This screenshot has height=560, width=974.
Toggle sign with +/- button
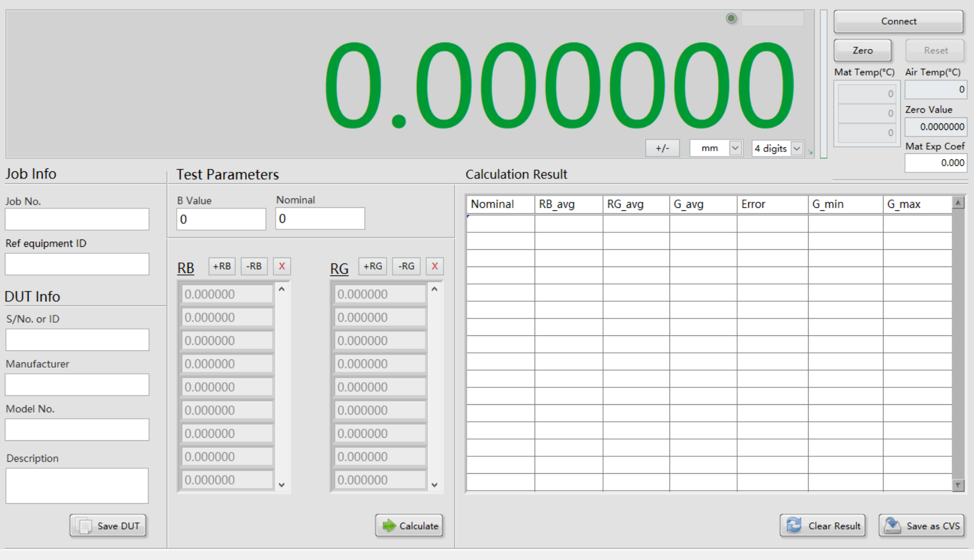click(x=662, y=148)
